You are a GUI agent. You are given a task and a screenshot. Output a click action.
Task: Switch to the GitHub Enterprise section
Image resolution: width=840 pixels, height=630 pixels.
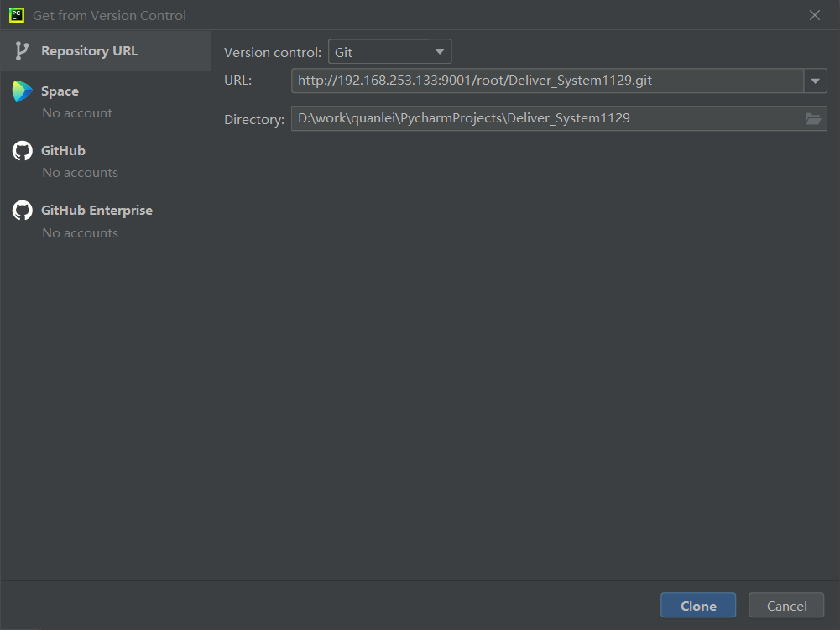[106, 221]
